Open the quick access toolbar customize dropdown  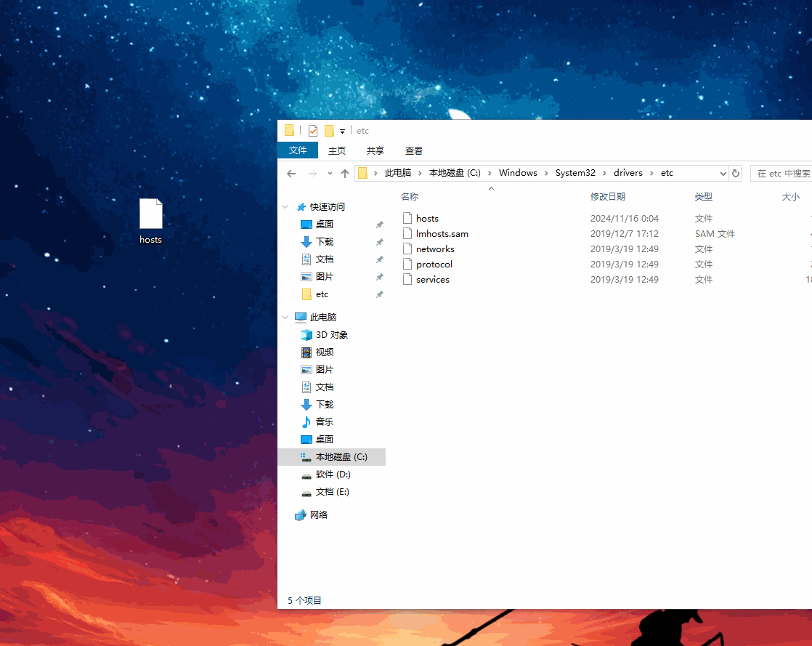[342, 132]
